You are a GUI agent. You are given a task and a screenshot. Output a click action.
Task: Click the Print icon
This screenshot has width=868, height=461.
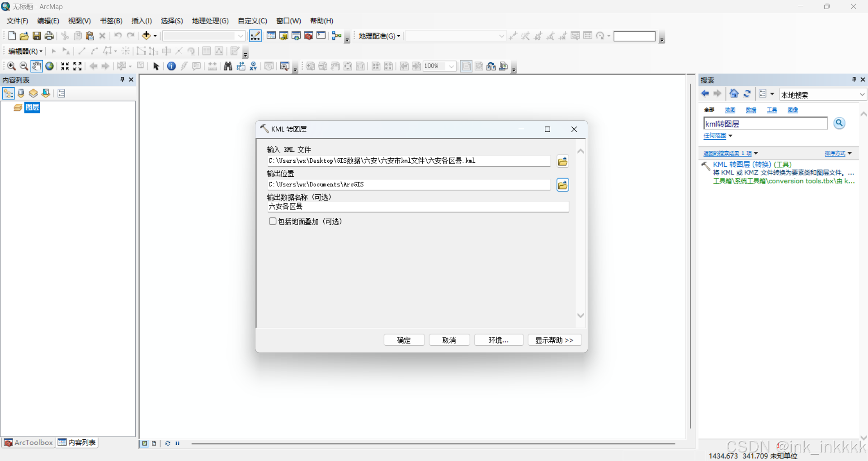49,36
